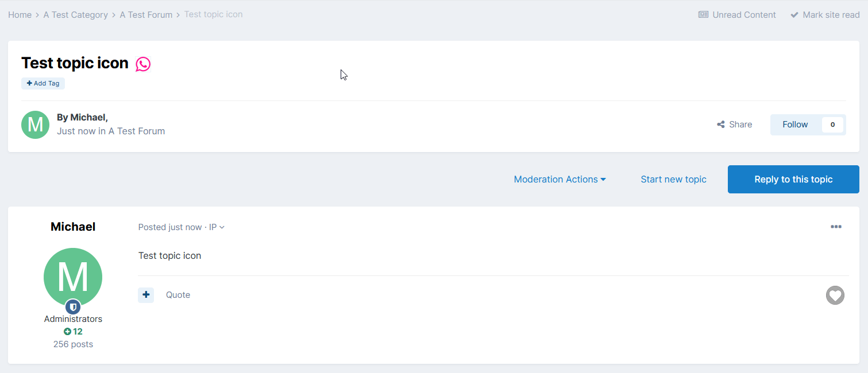This screenshot has height=373, width=868.
Task: Open A Test Category breadcrumb
Action: coord(76,15)
